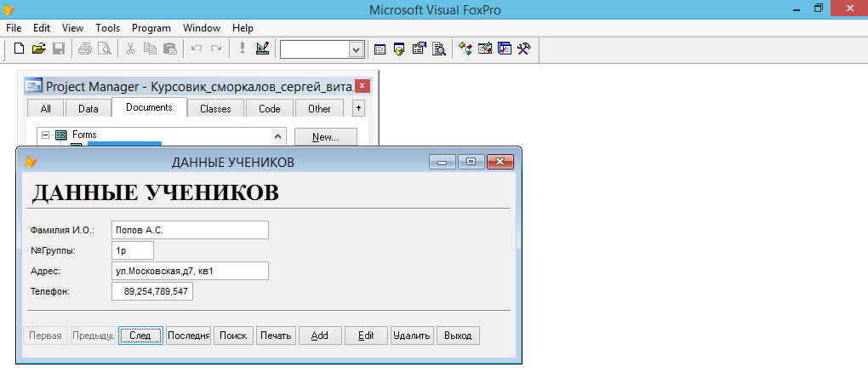
Task: Click the New... button in Project Manager
Action: click(325, 137)
